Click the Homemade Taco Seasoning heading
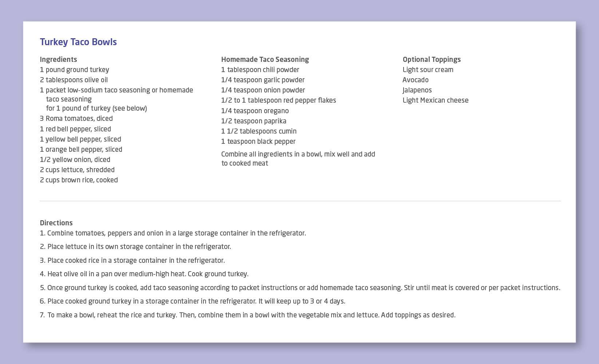The width and height of the screenshot is (599, 364). coord(265,59)
